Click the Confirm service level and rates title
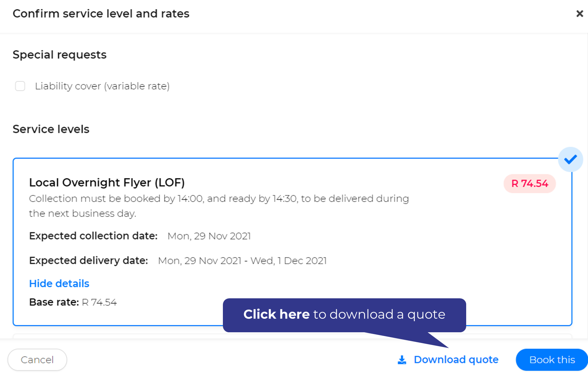This screenshot has width=588, height=378. (x=101, y=14)
